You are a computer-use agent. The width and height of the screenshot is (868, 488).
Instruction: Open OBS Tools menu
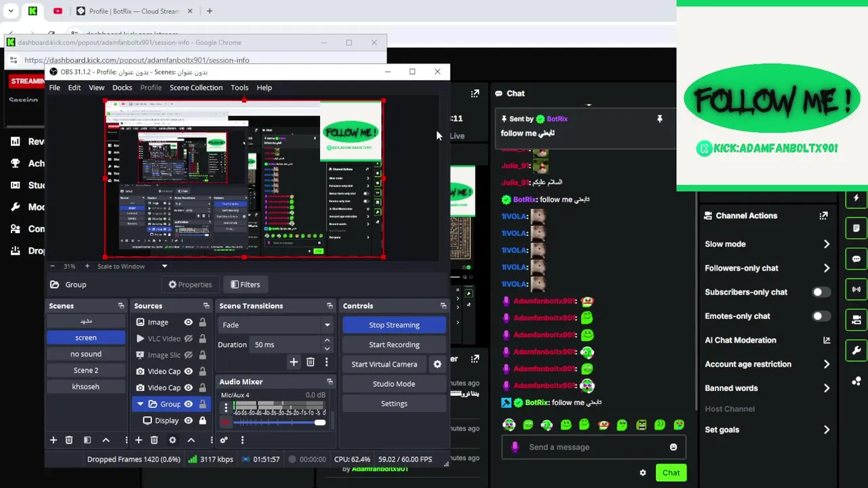point(239,87)
